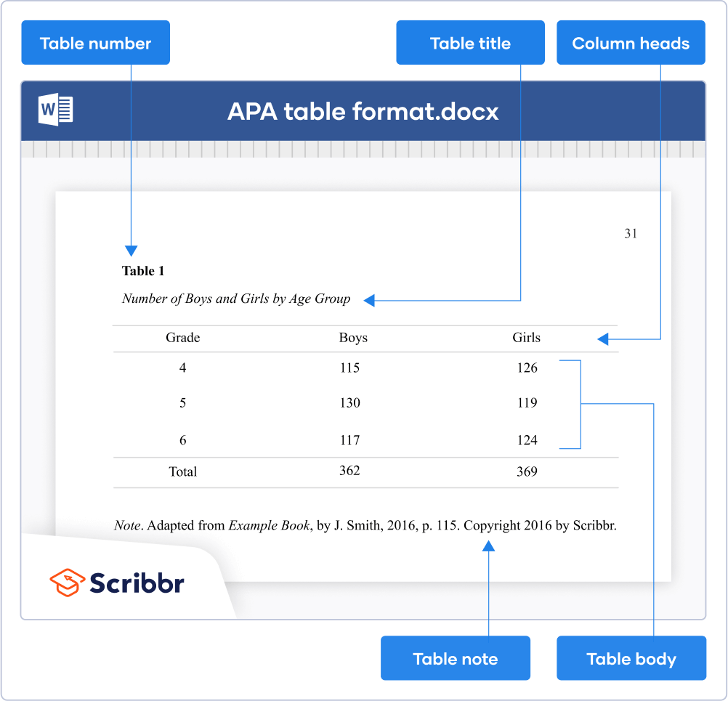Click the Scribbr brand name text

point(137,582)
